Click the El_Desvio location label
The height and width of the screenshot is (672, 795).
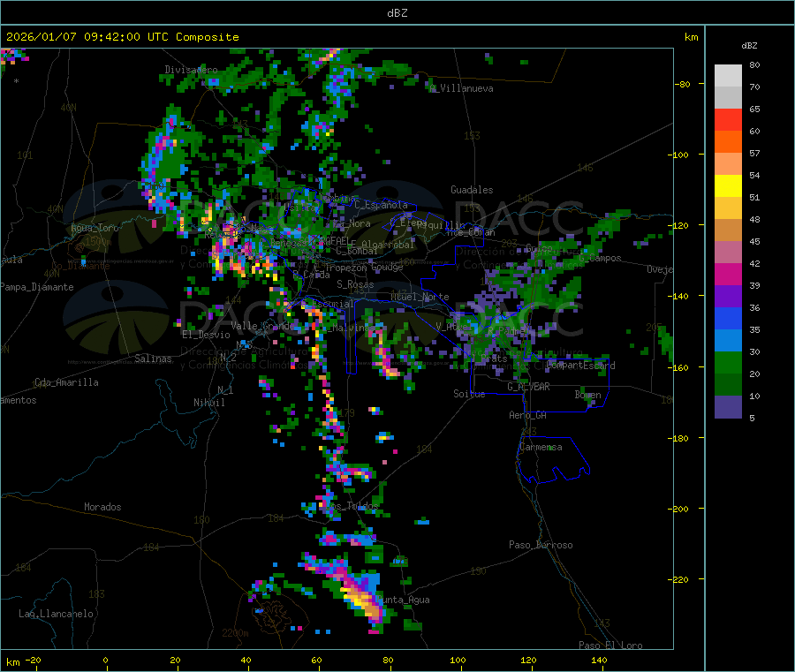click(206, 335)
